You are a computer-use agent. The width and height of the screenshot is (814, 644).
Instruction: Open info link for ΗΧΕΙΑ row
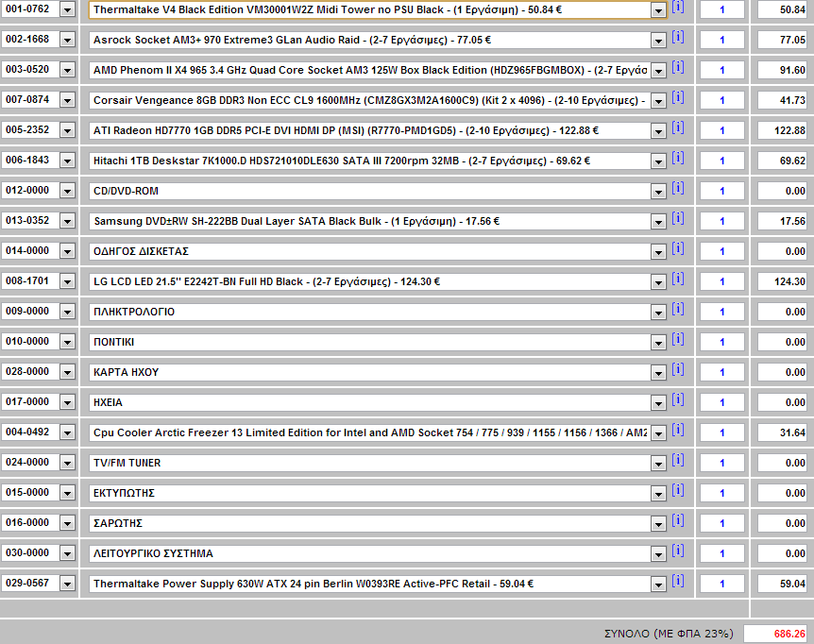pos(678,399)
